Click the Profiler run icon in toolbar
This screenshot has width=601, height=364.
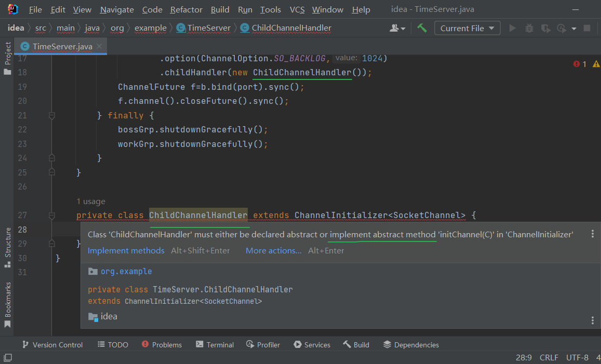[562, 29]
